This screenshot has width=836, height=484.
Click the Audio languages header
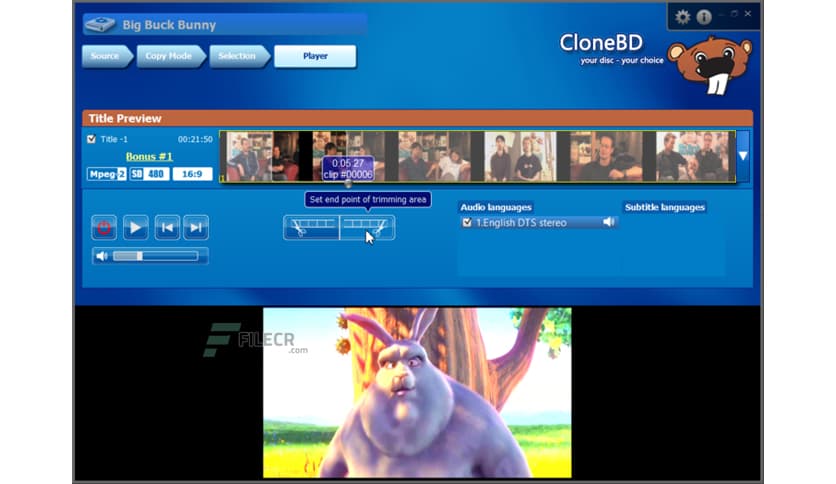coord(496,207)
